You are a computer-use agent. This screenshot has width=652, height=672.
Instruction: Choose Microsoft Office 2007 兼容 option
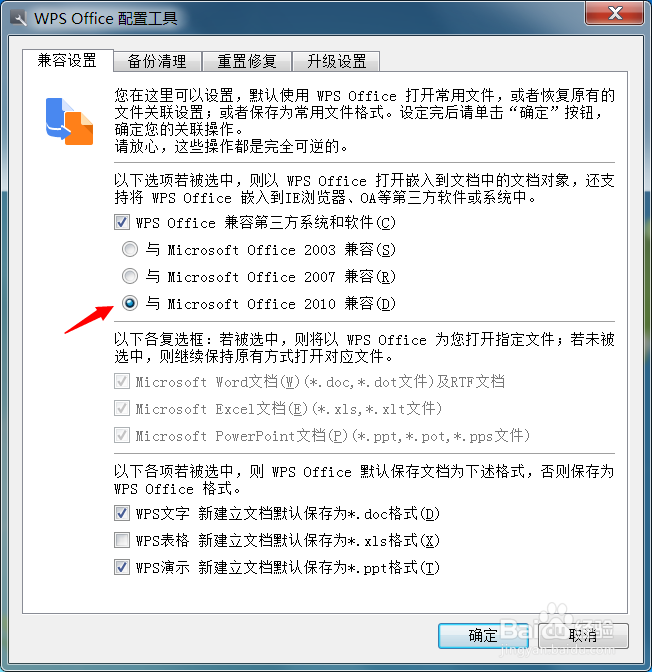click(129, 276)
